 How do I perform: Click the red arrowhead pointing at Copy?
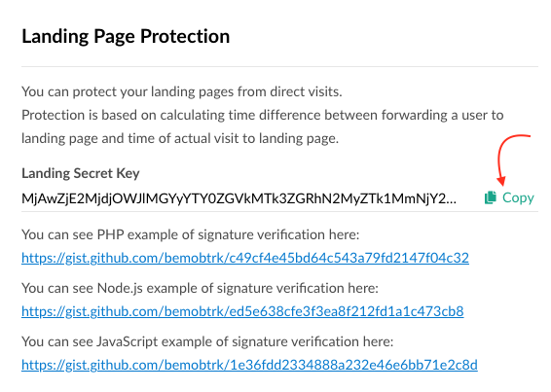coord(501,181)
